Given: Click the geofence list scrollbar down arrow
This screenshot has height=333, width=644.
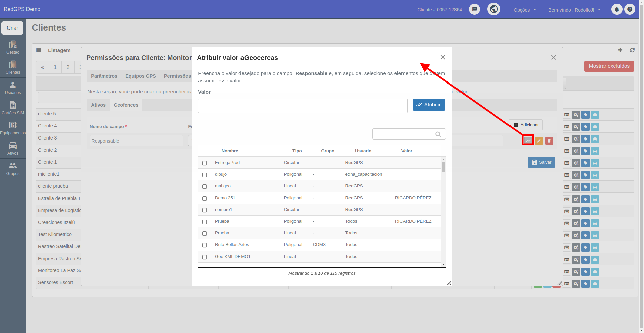Looking at the screenshot, I should pos(443,265).
